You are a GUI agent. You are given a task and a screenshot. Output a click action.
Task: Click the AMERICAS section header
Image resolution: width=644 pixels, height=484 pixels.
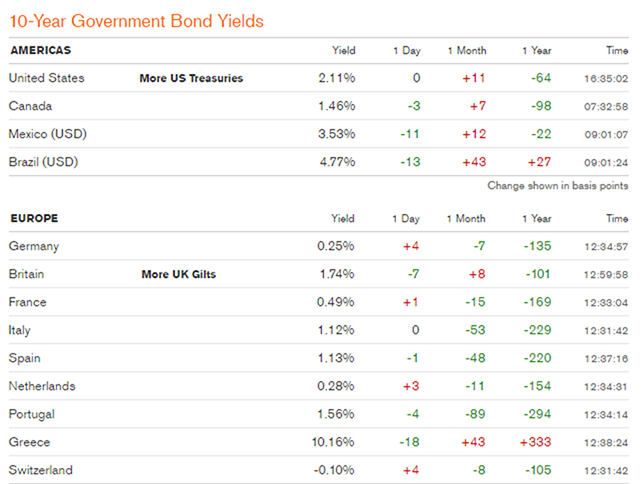(x=41, y=50)
